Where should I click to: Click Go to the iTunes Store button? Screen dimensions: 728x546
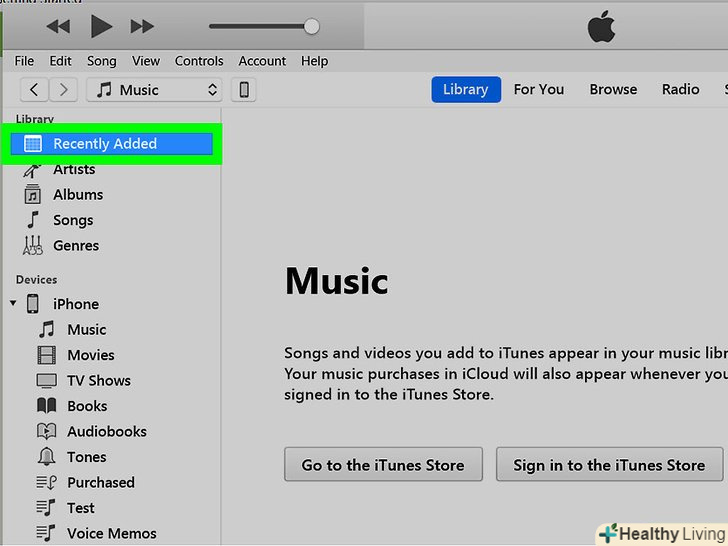[x=383, y=465]
